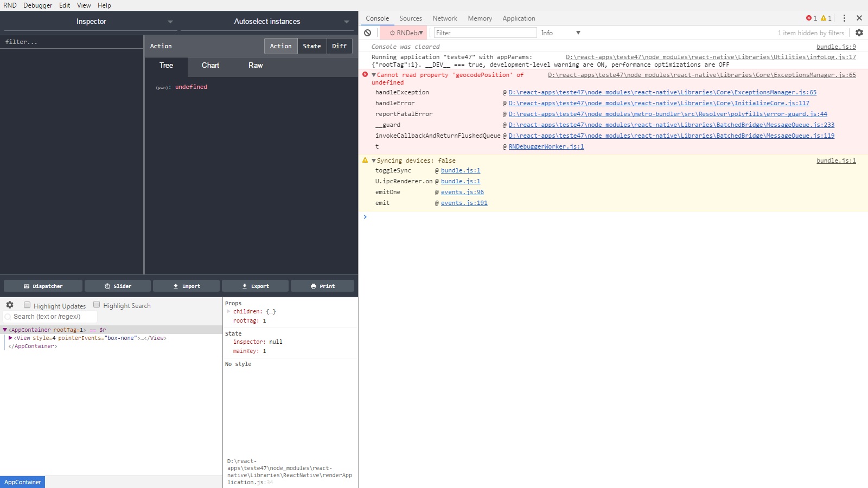Screen dimensions: 868x488
Task: Open the Edit menu
Action: pos(65,5)
